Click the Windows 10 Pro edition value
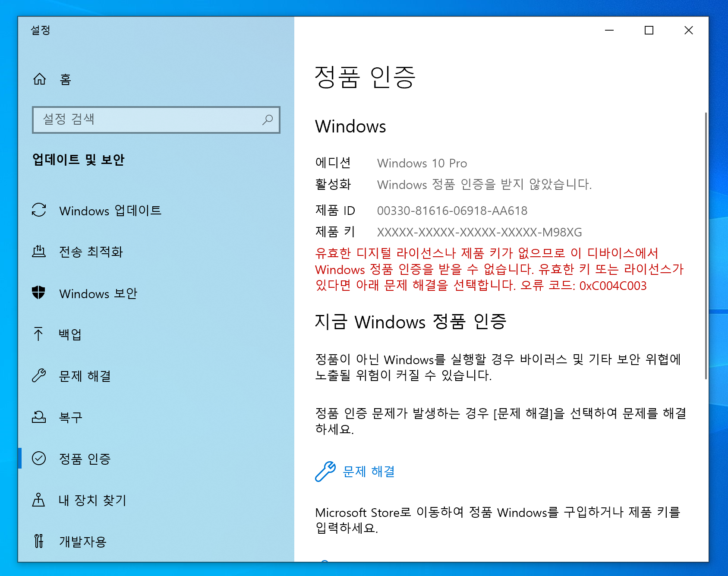 pos(422,163)
